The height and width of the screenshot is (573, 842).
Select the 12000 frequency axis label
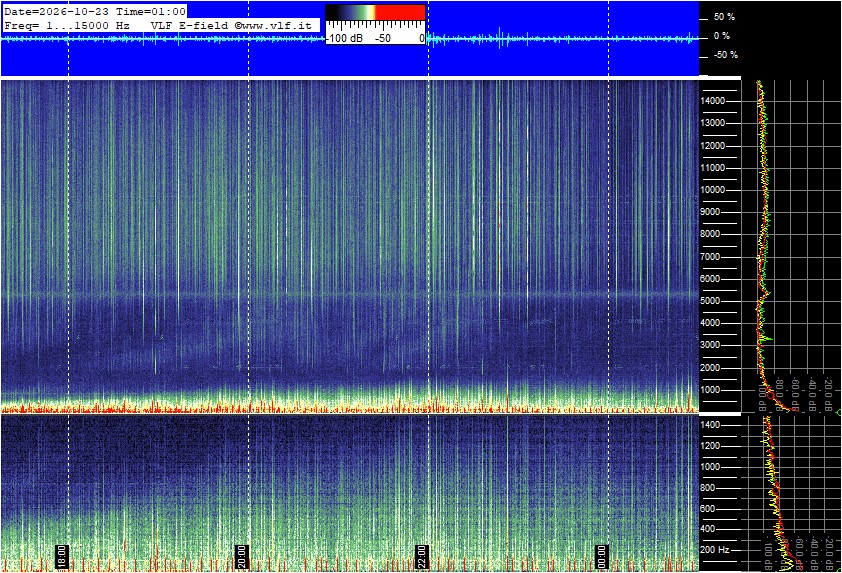(713, 146)
